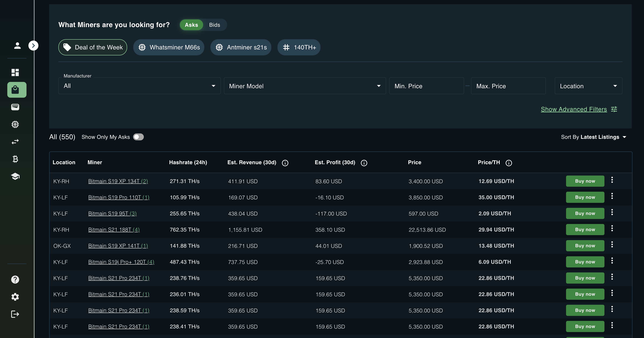Click the help question mark icon
The height and width of the screenshot is (338, 644).
(15, 279)
